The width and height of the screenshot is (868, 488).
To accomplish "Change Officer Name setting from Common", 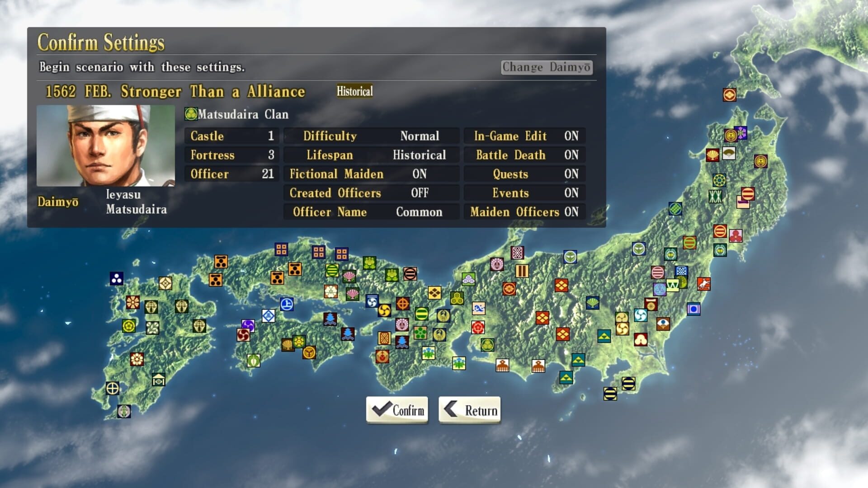I will point(371,212).
